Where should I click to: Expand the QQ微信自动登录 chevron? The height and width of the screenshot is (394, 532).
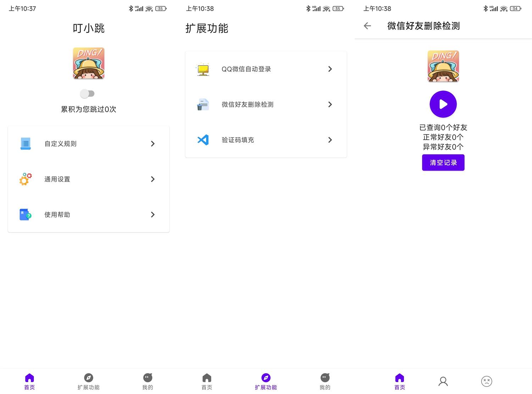click(330, 69)
